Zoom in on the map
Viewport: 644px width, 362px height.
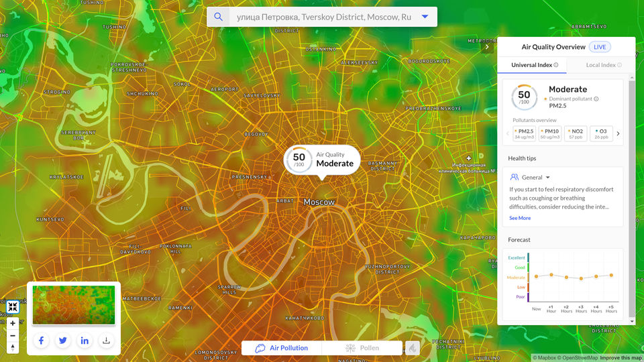[13, 323]
